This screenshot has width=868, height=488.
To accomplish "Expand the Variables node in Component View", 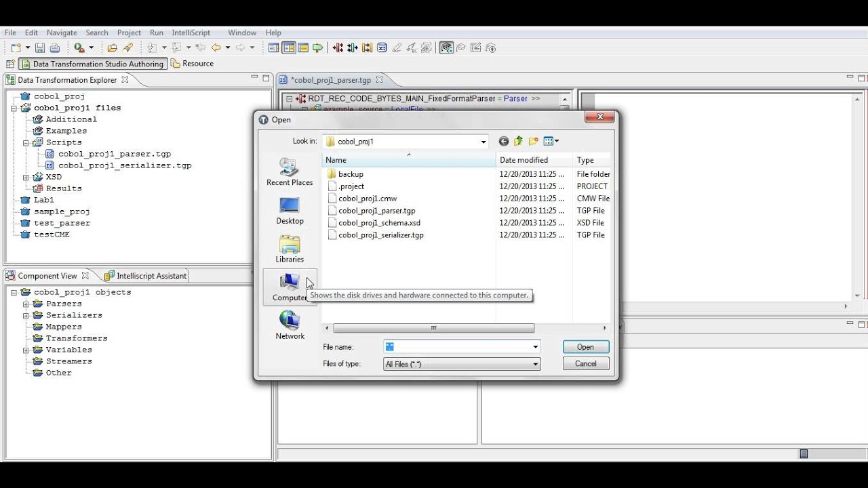I will point(26,350).
